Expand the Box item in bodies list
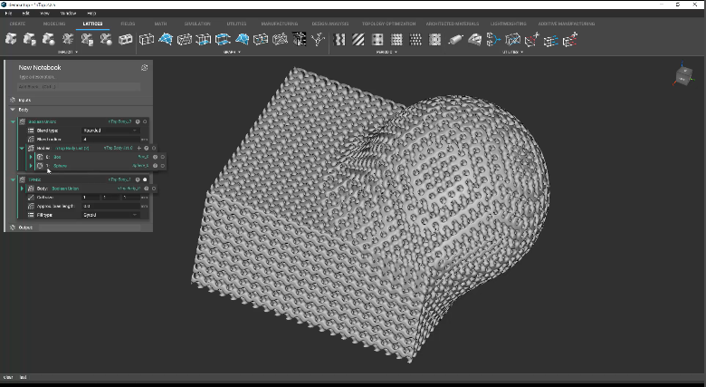Screen dimensions: 706x387 click(31, 157)
